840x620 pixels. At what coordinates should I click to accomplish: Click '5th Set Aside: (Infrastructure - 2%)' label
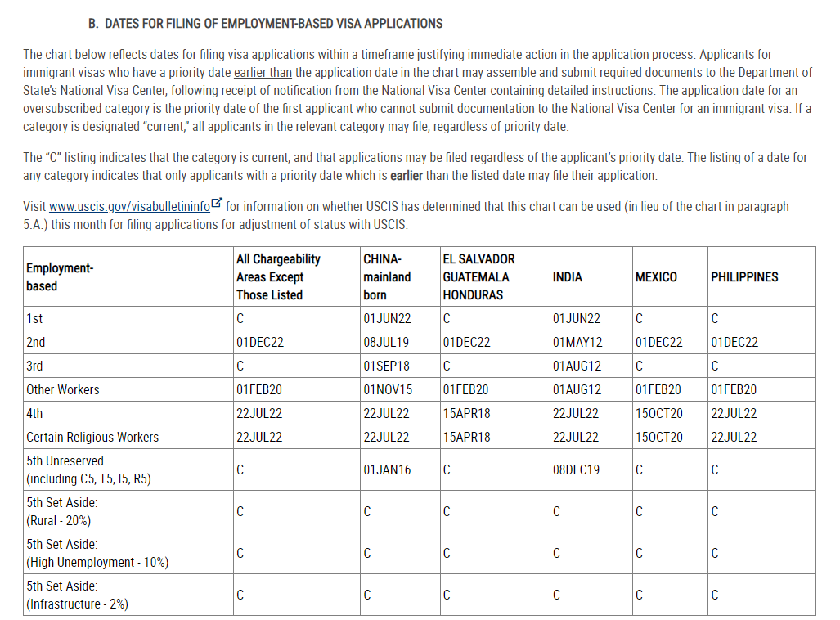coord(77,595)
